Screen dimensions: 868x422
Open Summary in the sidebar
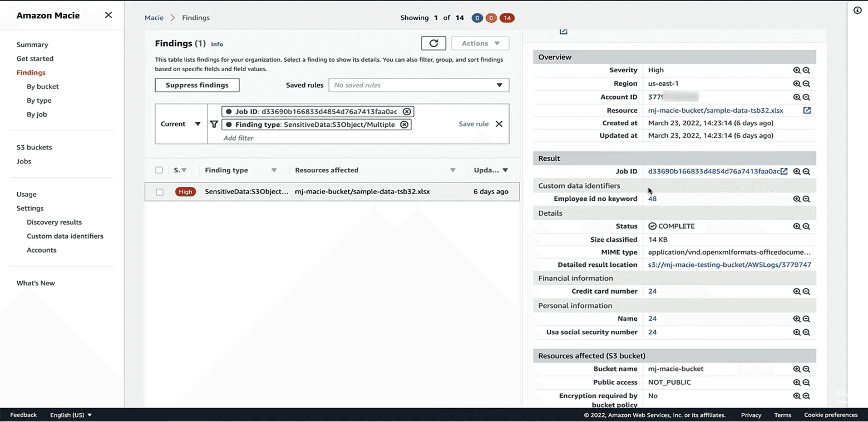[32, 44]
